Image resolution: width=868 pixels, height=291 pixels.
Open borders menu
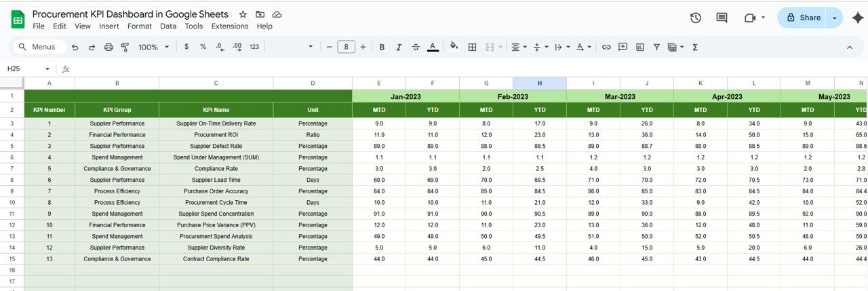(x=473, y=47)
